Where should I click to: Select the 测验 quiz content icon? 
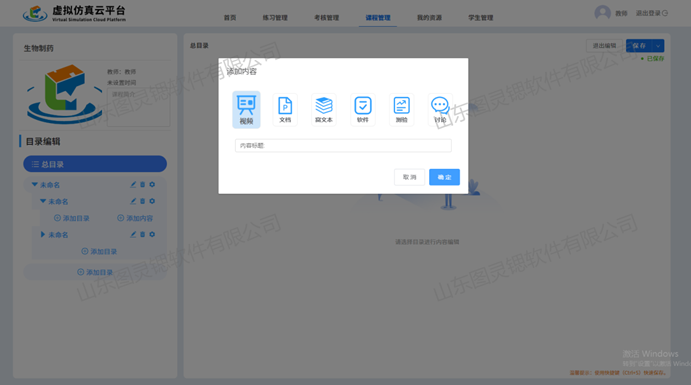(401, 110)
